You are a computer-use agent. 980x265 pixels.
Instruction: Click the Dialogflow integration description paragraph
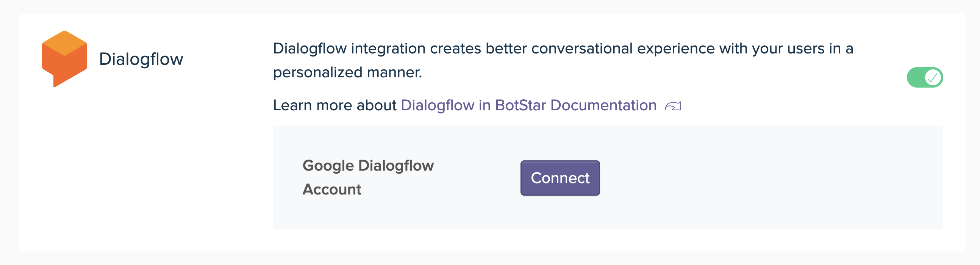[563, 60]
